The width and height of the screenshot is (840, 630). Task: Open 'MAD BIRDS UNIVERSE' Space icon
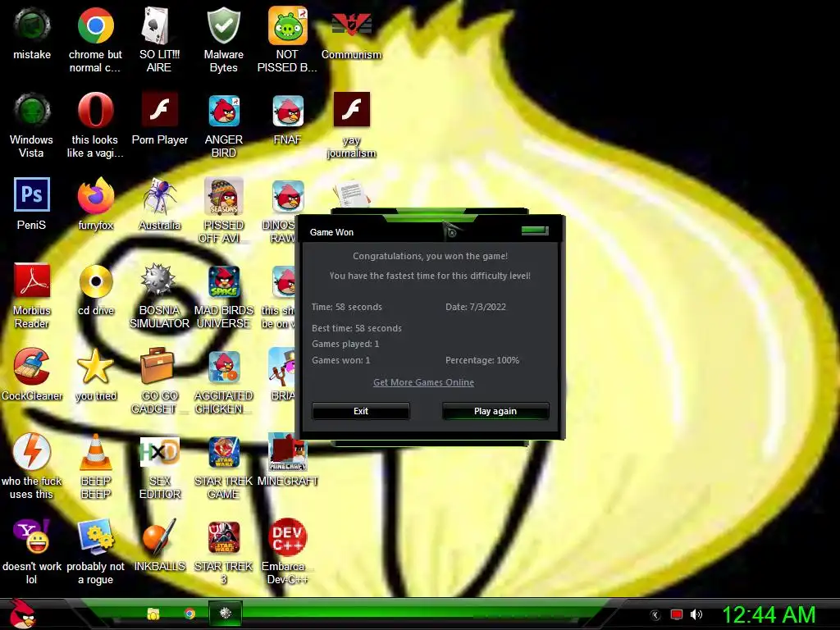click(223, 281)
